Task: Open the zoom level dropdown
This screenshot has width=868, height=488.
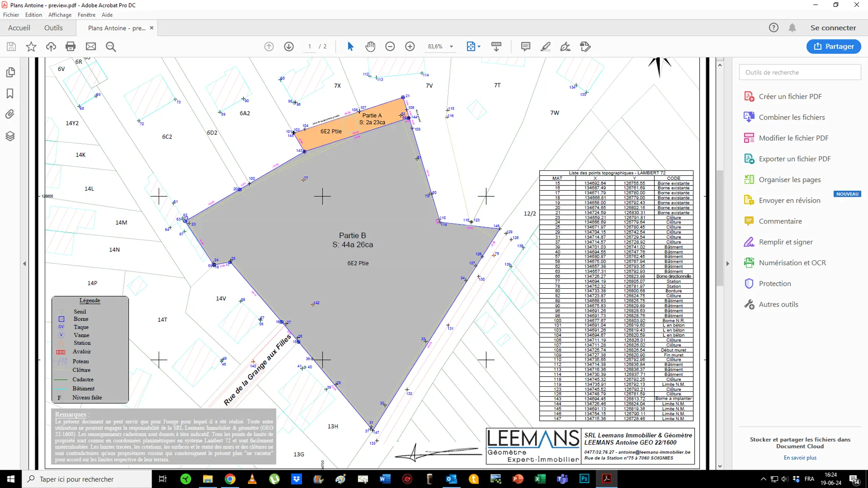Action: click(x=451, y=46)
